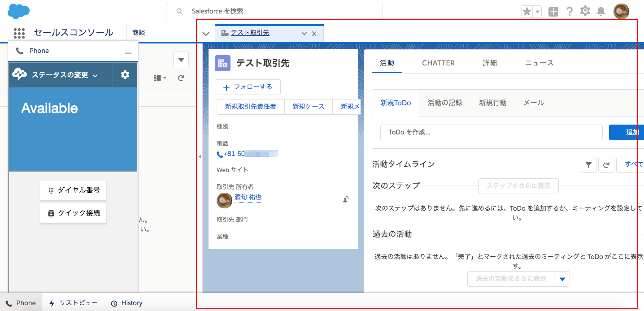Toggle favorite with the star icon
Viewport: 644px width, 311px height.
pyautogui.click(x=527, y=11)
